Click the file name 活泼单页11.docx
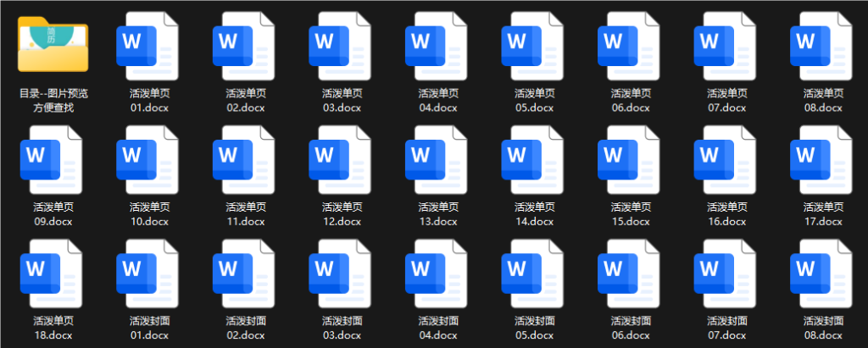Screen dimensions: 868x348 246,214
